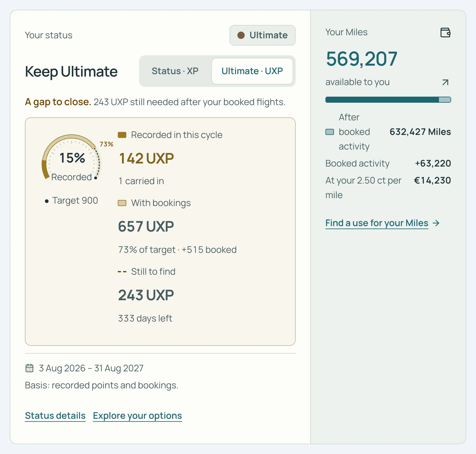Image resolution: width=476 pixels, height=454 pixels.
Task: Click the dashed Still to find marker
Action: pyautogui.click(x=122, y=272)
